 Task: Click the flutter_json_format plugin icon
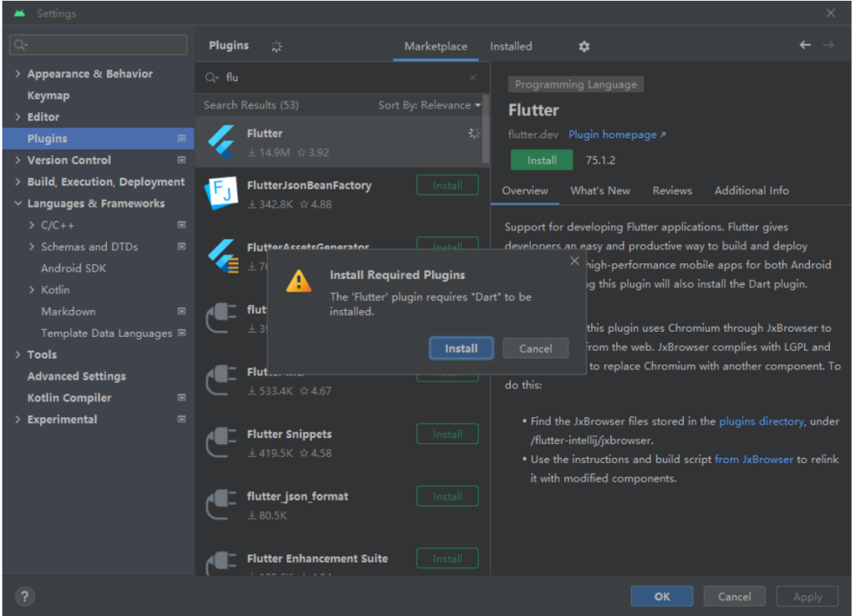click(221, 505)
